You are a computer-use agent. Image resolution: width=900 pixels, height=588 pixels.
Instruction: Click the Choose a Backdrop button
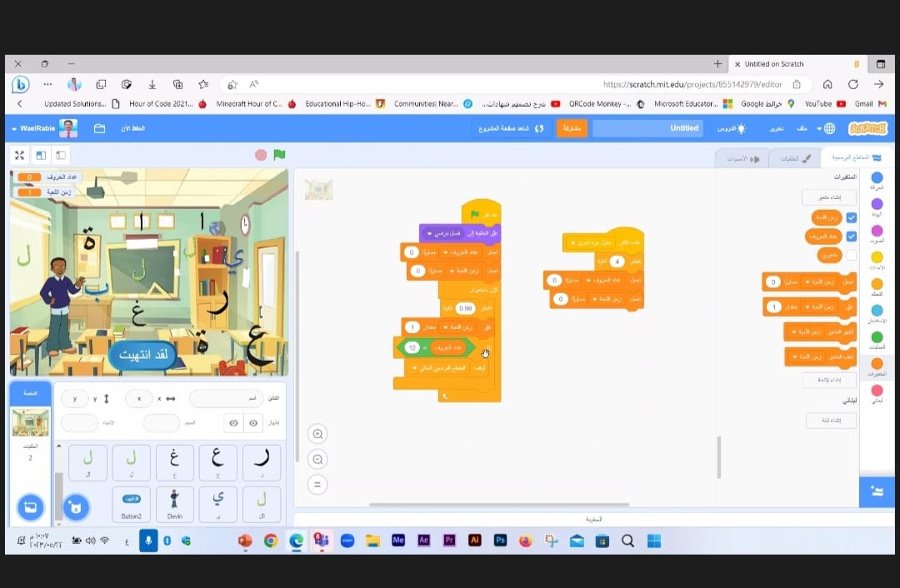pos(31,507)
